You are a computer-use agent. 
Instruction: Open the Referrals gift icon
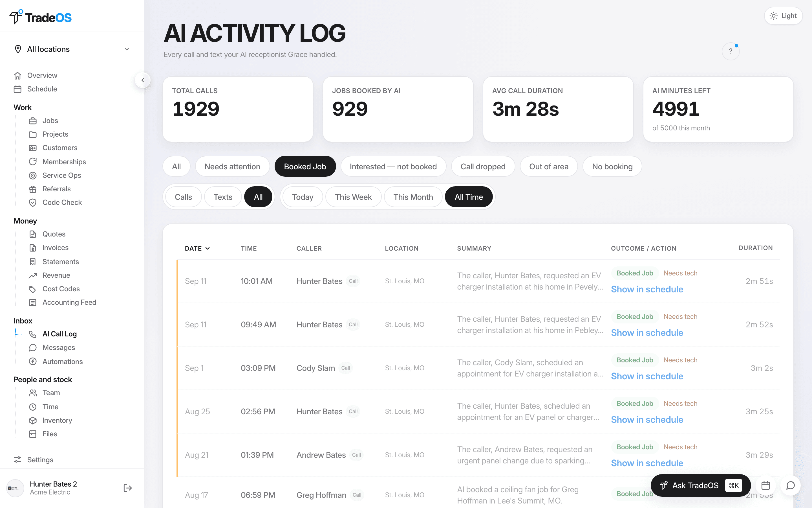(32, 189)
